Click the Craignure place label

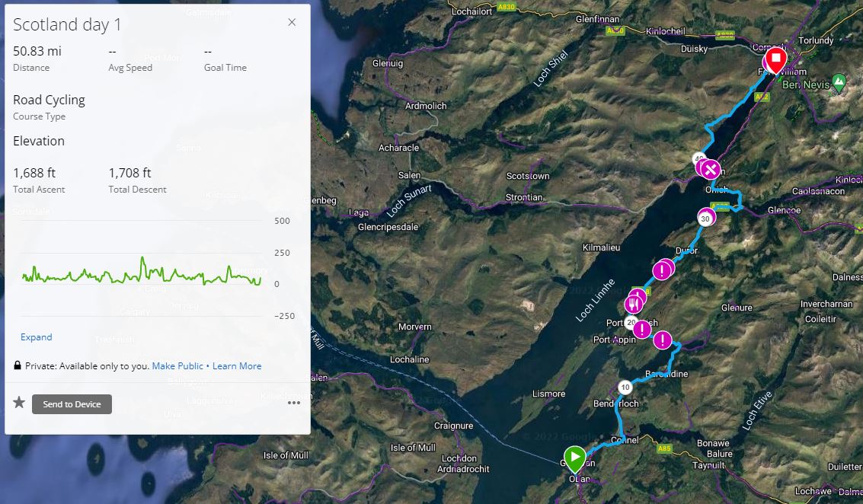point(453,426)
